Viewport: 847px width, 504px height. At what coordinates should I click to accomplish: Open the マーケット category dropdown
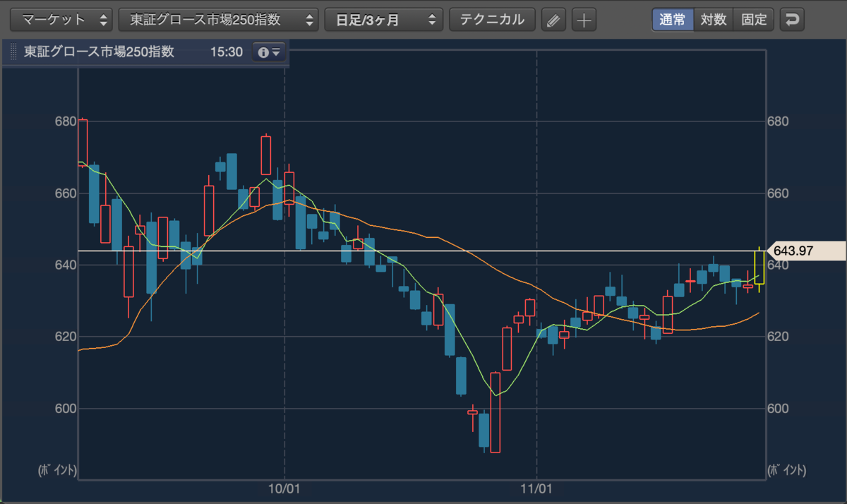61,20
